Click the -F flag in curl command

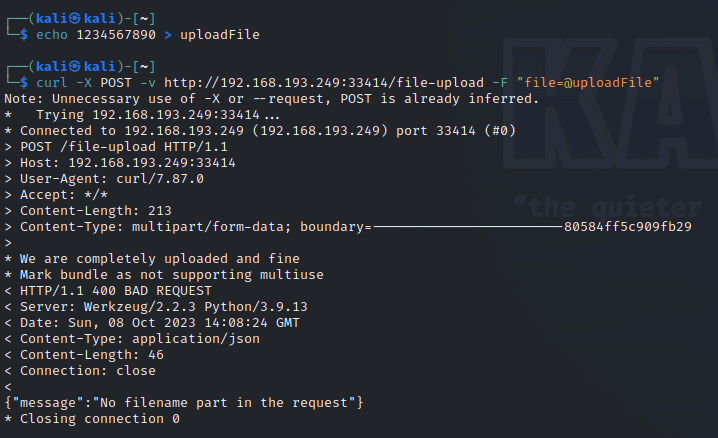click(x=500, y=83)
